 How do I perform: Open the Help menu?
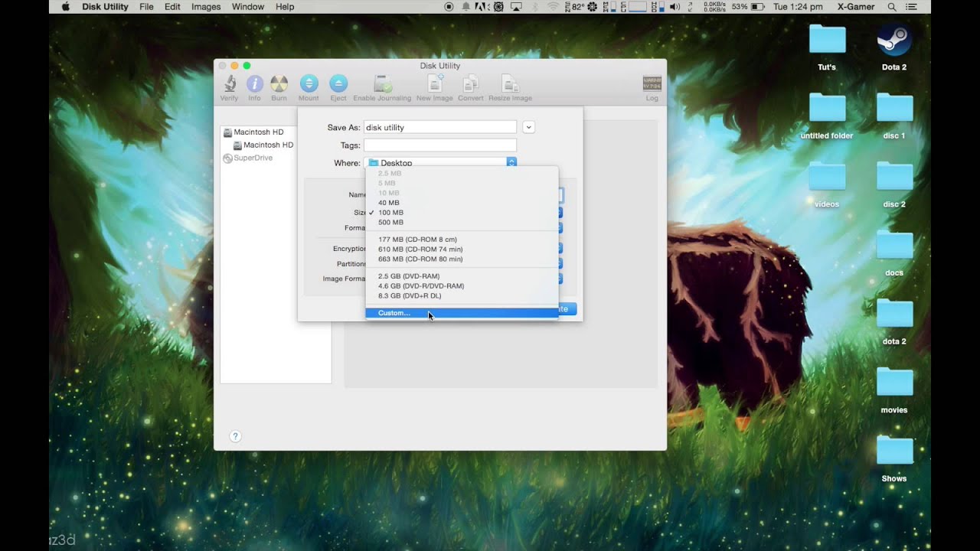click(285, 7)
